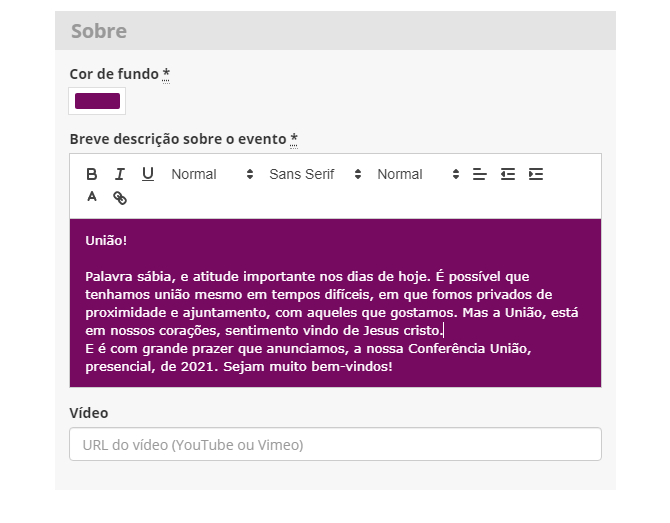Expand the second Normal size dropdown

(x=417, y=174)
